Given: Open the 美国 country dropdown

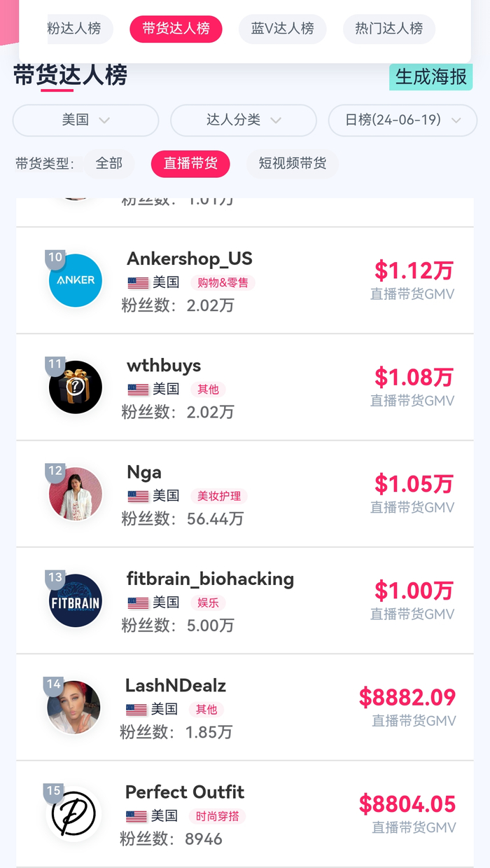Looking at the screenshot, I should coord(85,120).
